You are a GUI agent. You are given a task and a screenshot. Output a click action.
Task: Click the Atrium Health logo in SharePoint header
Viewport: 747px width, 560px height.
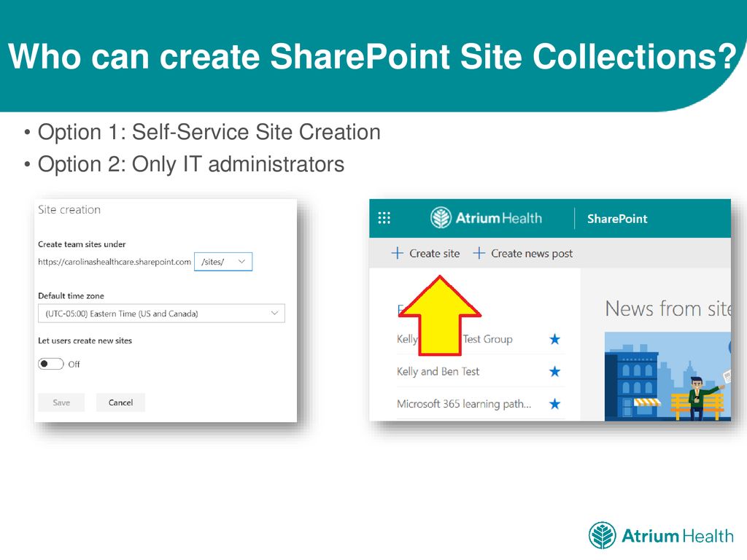pyautogui.click(x=486, y=218)
